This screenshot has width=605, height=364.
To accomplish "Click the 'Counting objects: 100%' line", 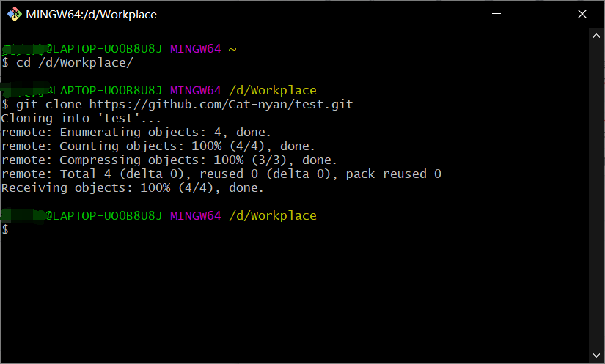I will [x=158, y=146].
